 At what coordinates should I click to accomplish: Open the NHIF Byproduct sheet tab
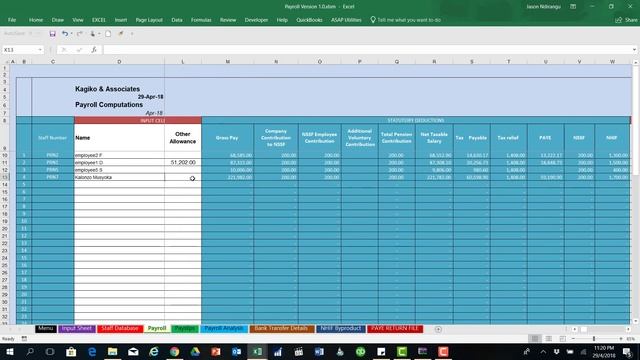[341, 329]
